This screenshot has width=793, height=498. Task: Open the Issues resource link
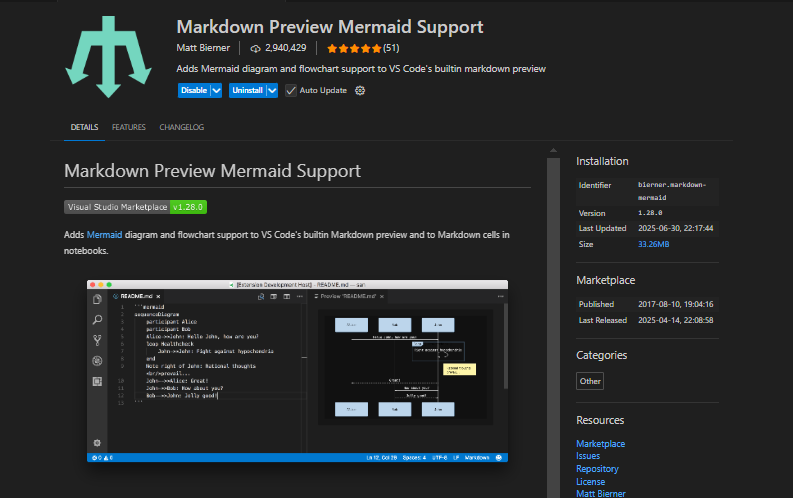pos(588,456)
